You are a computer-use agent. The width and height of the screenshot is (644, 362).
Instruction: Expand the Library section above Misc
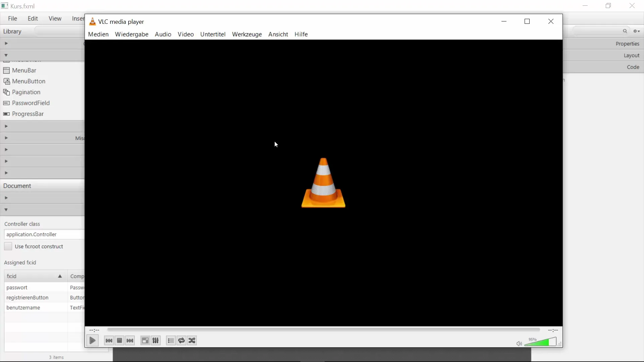click(x=6, y=126)
